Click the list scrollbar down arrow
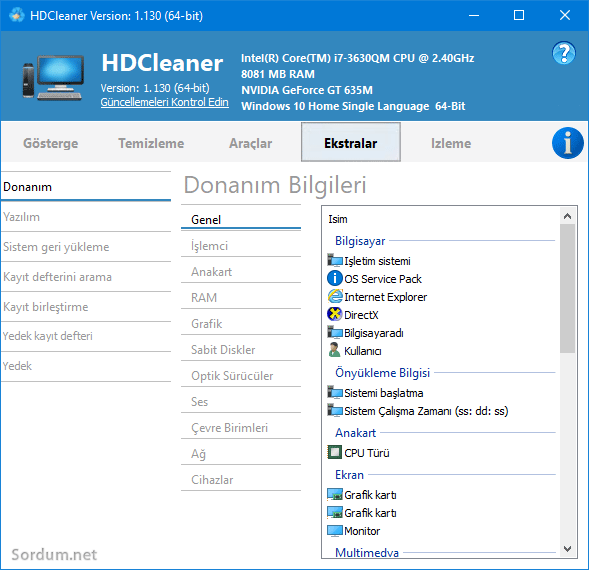 (x=568, y=549)
